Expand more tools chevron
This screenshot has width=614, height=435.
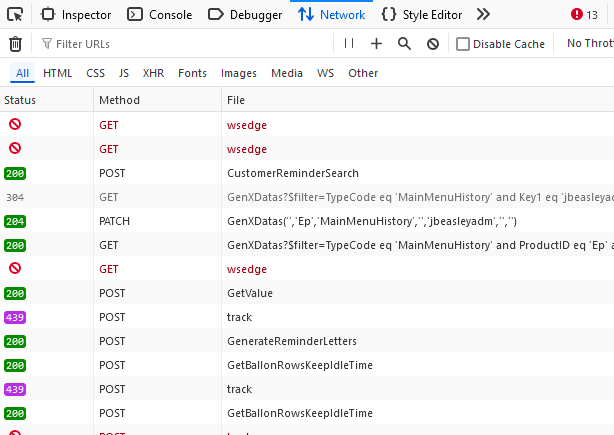pyautogui.click(x=483, y=15)
